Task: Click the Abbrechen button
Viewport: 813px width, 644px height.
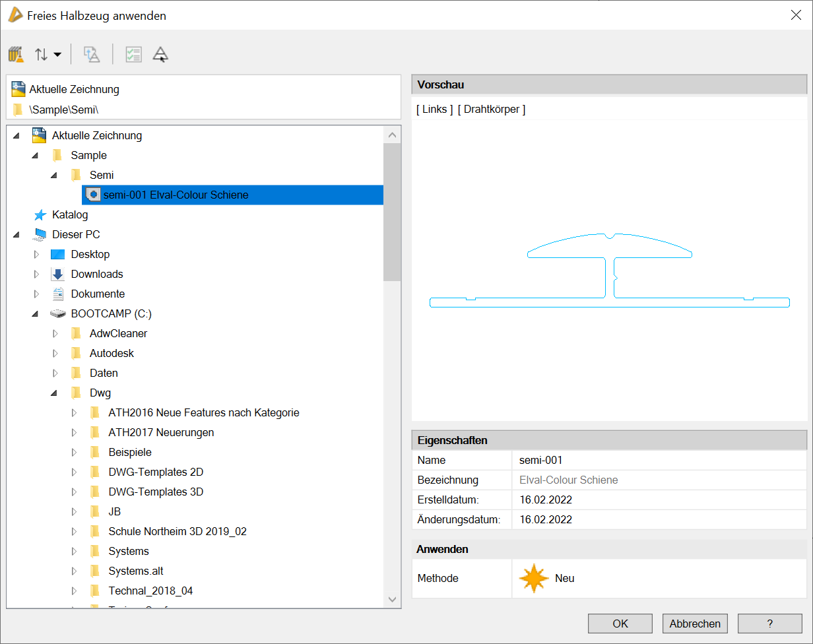Action: click(x=694, y=624)
